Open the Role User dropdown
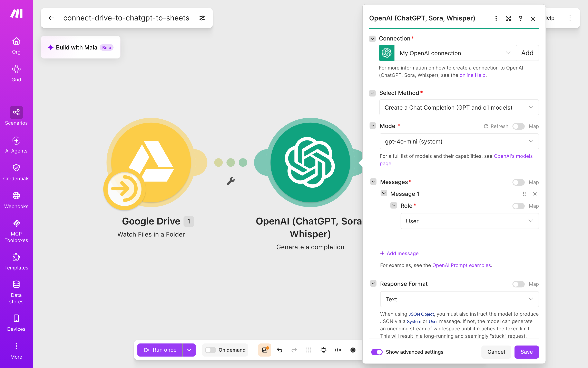 [x=469, y=221]
